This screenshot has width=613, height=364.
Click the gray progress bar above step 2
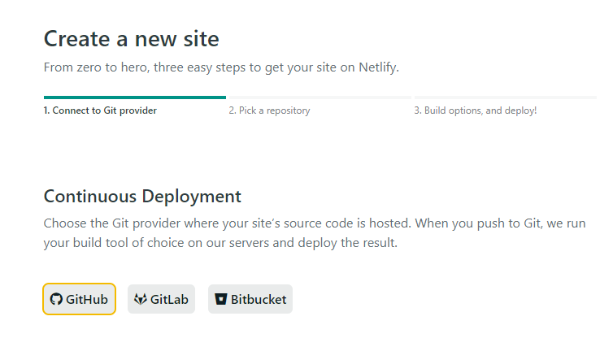point(319,97)
